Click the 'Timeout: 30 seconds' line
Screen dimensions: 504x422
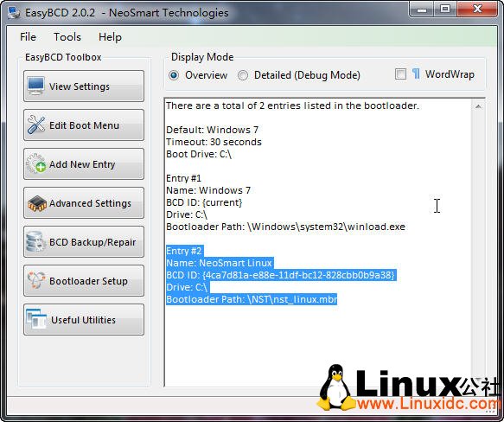pyautogui.click(x=214, y=142)
